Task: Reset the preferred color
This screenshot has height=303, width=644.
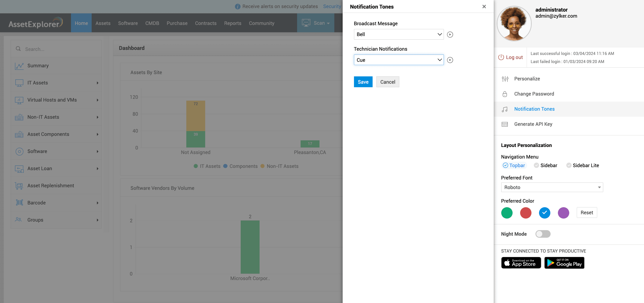Action: pyautogui.click(x=587, y=213)
